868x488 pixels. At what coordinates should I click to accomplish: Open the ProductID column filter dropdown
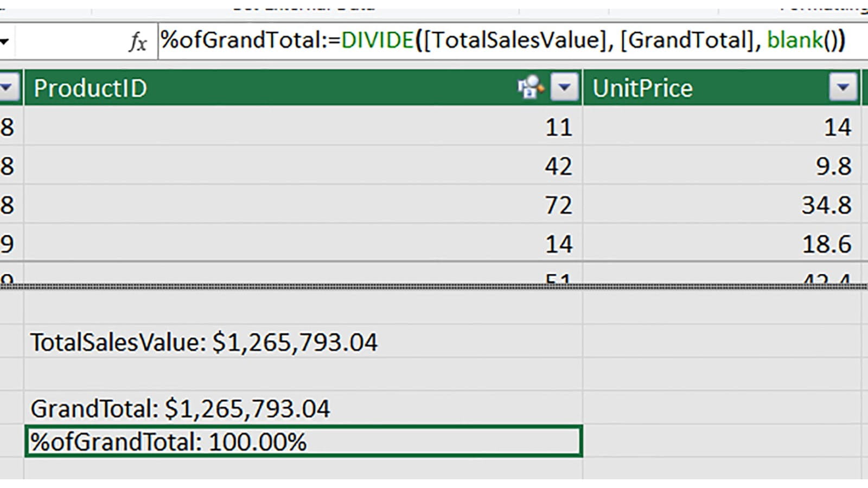[x=564, y=87]
